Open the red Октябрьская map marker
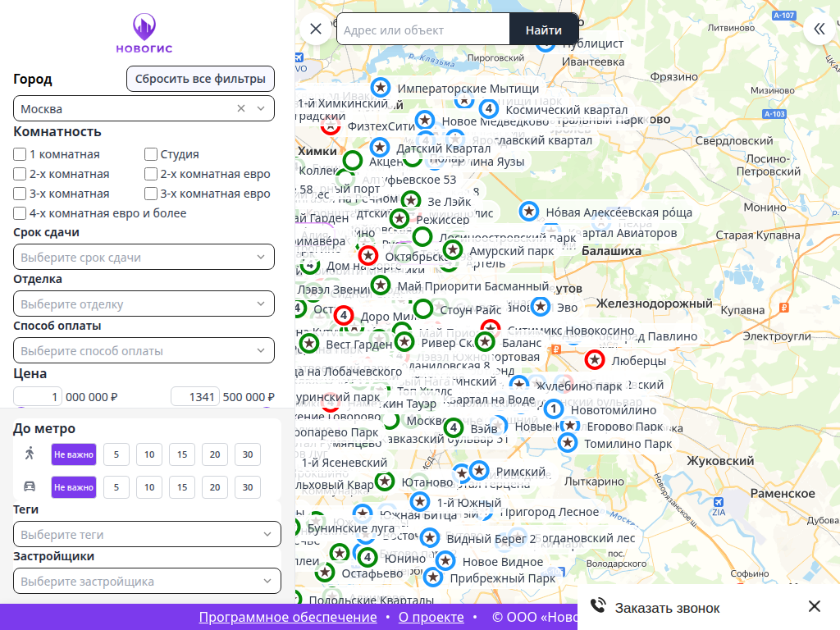Image resolution: width=840 pixels, height=630 pixels. point(368,256)
